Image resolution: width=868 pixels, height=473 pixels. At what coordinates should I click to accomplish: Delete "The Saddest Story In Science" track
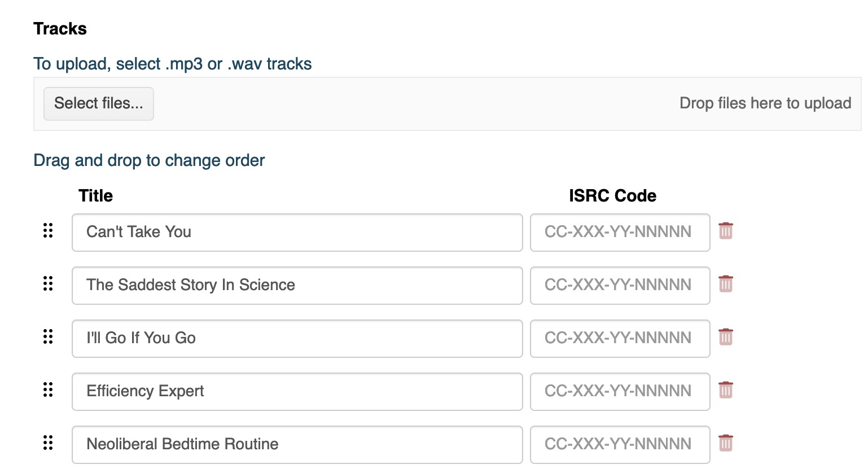(x=726, y=284)
